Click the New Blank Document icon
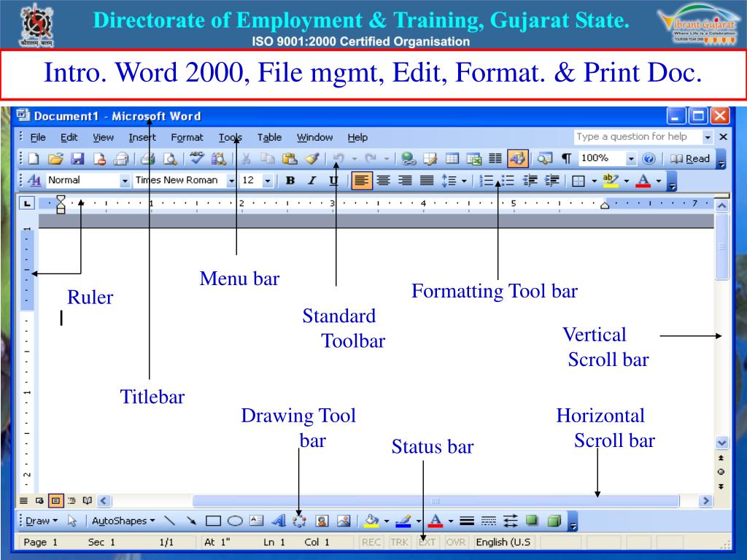Image resolution: width=747 pixels, height=560 pixels. coord(34,158)
